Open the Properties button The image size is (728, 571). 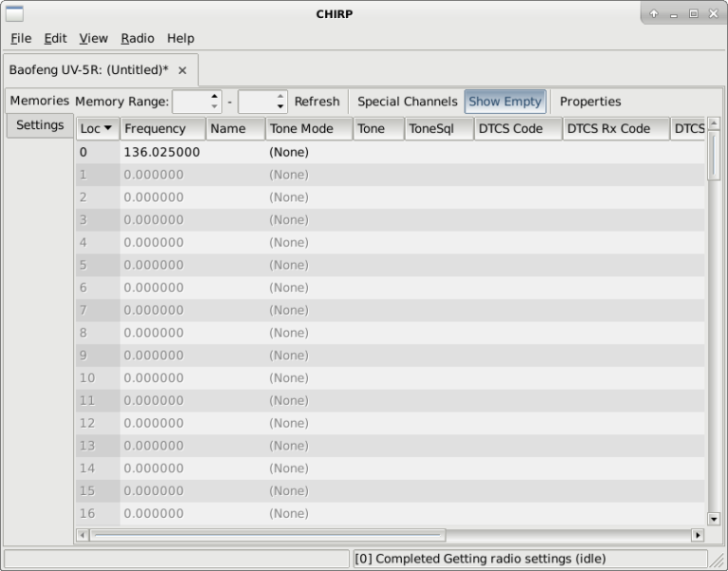click(x=590, y=101)
